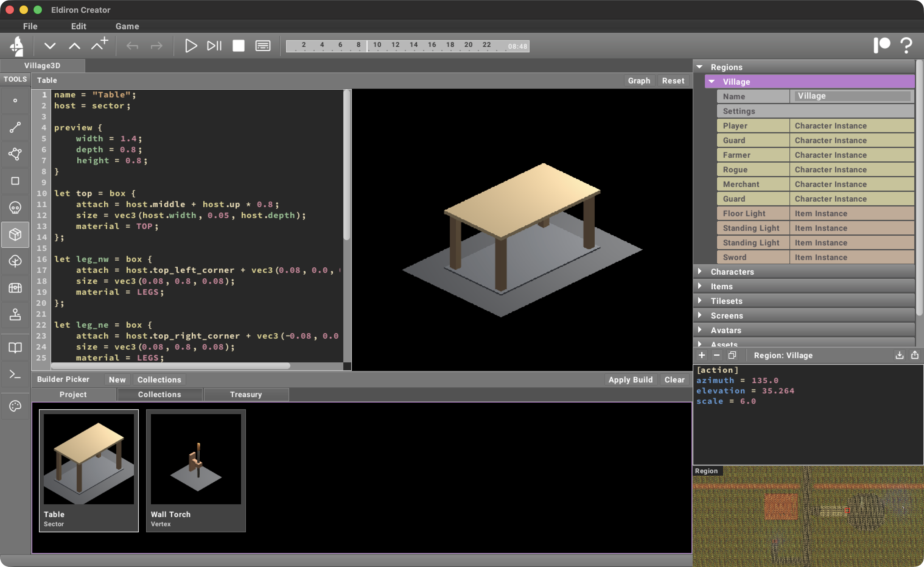Open the help question mark icon
The image size is (924, 567).
[x=906, y=46]
